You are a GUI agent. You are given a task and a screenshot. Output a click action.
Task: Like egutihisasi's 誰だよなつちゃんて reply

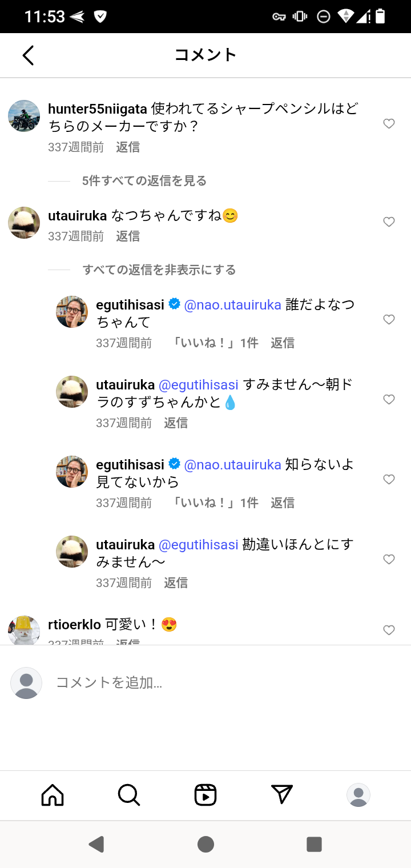[x=389, y=320]
